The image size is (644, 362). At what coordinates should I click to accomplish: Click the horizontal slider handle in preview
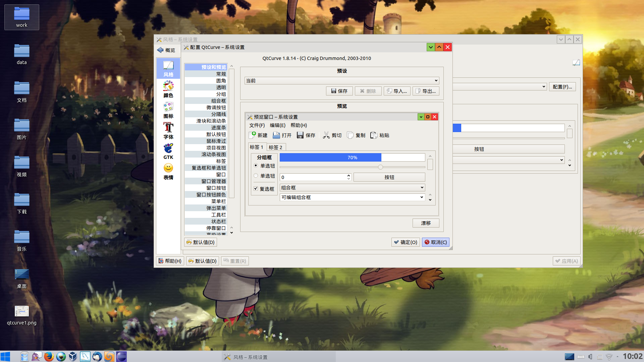(380, 167)
